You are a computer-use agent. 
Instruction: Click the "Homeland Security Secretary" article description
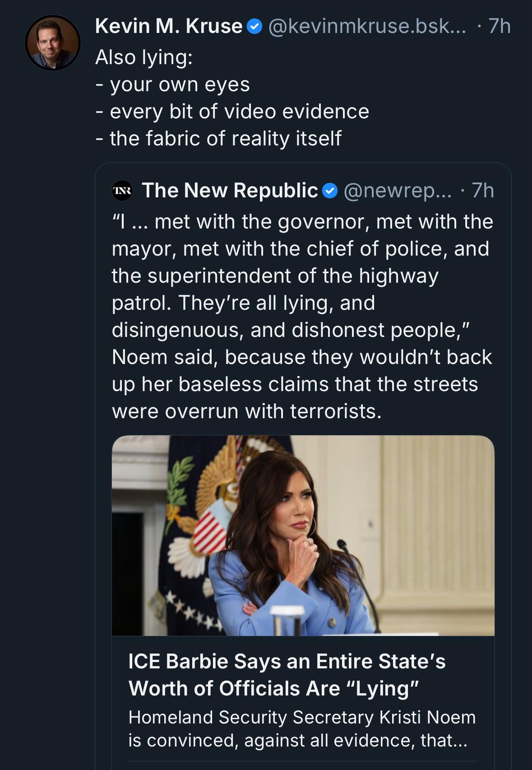coord(301,728)
